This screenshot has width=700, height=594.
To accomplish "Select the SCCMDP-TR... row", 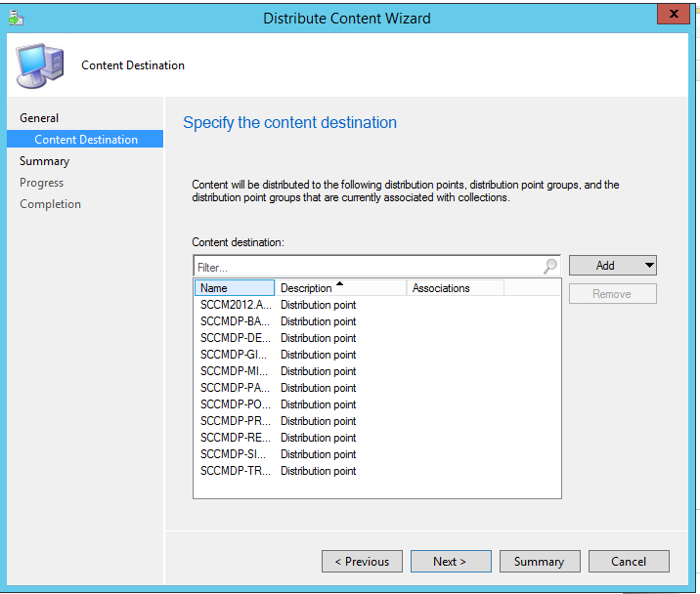I will point(377,471).
